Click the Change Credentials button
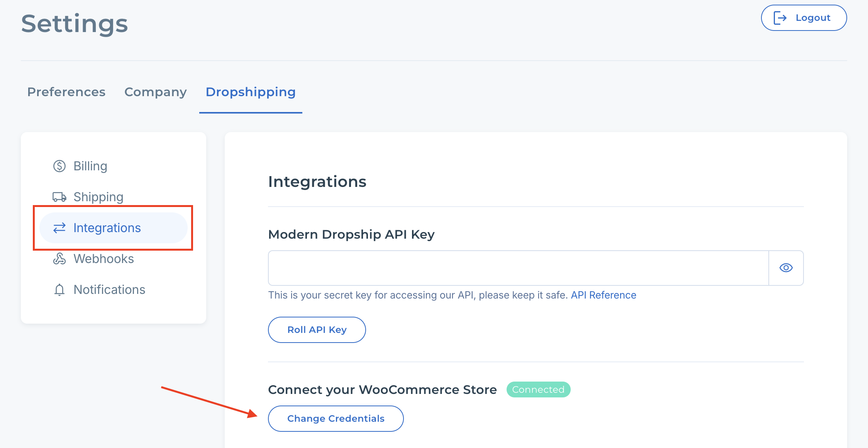Image resolution: width=868 pixels, height=448 pixels. tap(336, 419)
